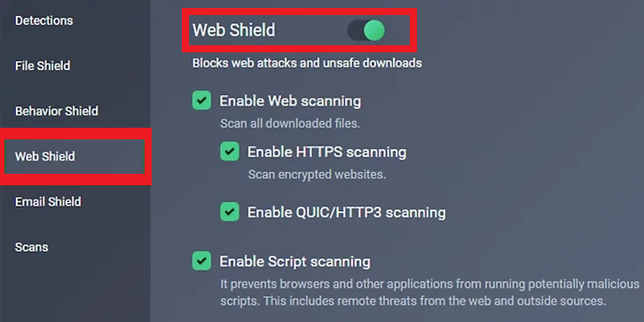Click the 'Scan all downloaded files' description
The image size is (644, 322).
(x=290, y=123)
